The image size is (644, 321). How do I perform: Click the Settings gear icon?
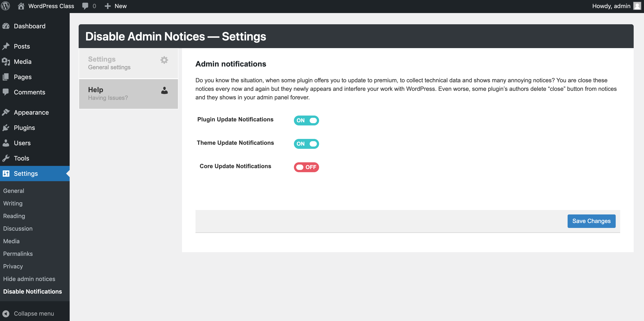(x=164, y=60)
